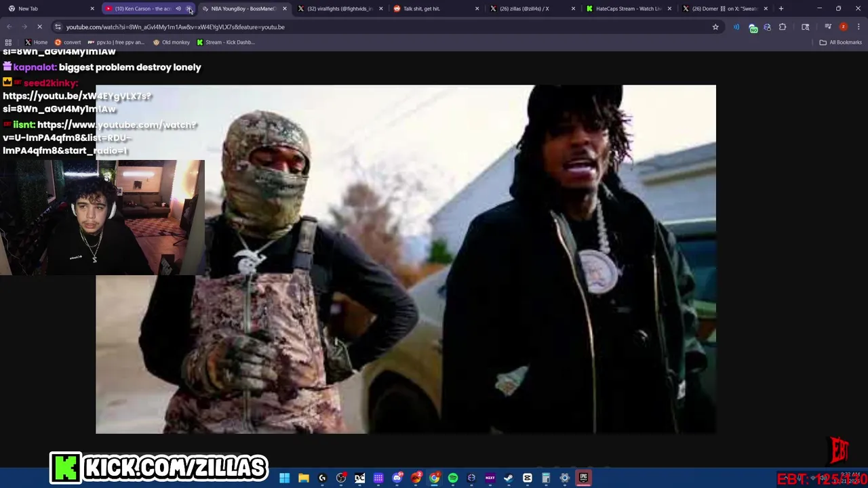
Task: Open the extension with green NO badge
Action: (x=753, y=27)
